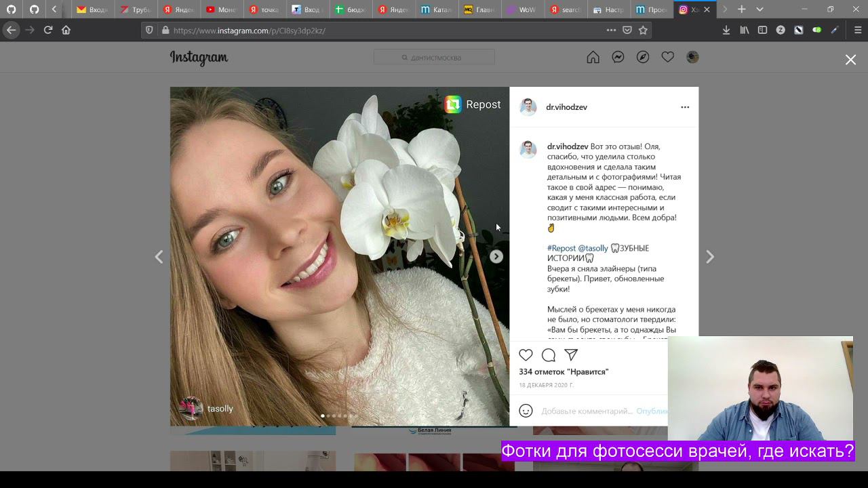This screenshot has width=868, height=488.
Task: Share the post via paper plane icon
Action: 571,355
